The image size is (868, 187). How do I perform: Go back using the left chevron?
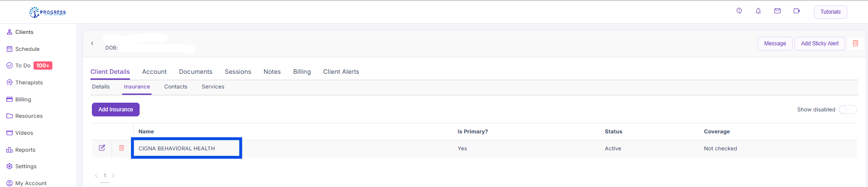92,44
